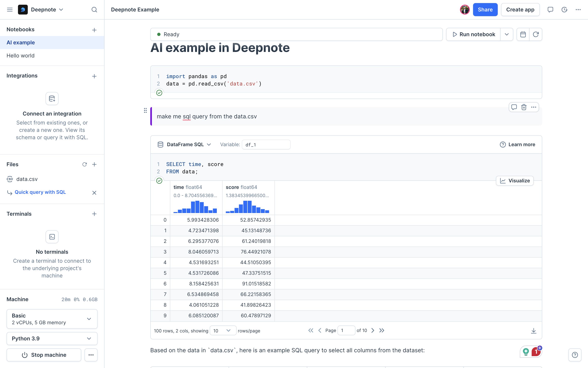Viewport: 588px width, 368px height.
Task: Select the AI example notebook
Action: pos(52,43)
